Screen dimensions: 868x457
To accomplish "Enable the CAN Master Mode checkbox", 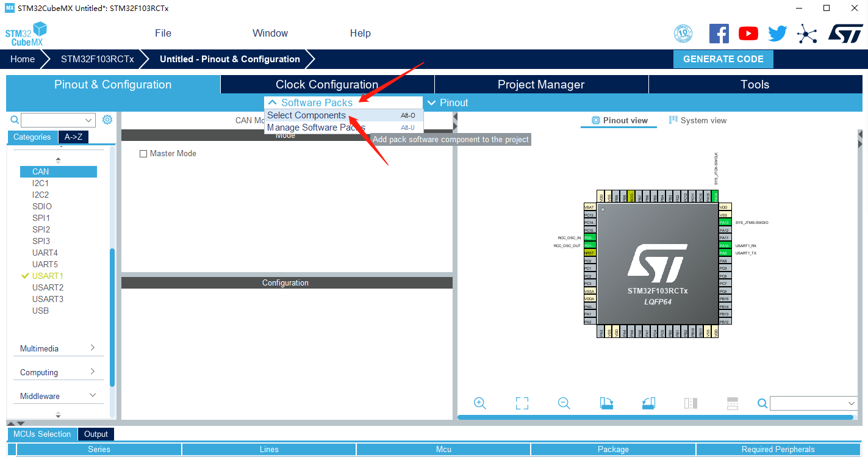I will (143, 154).
